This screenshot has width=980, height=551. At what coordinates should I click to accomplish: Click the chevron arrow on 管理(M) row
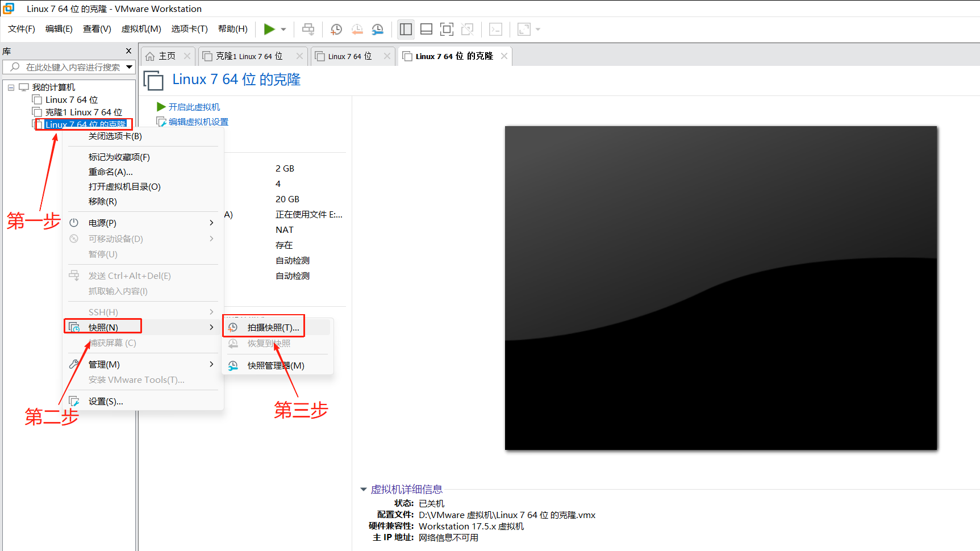[x=211, y=364]
